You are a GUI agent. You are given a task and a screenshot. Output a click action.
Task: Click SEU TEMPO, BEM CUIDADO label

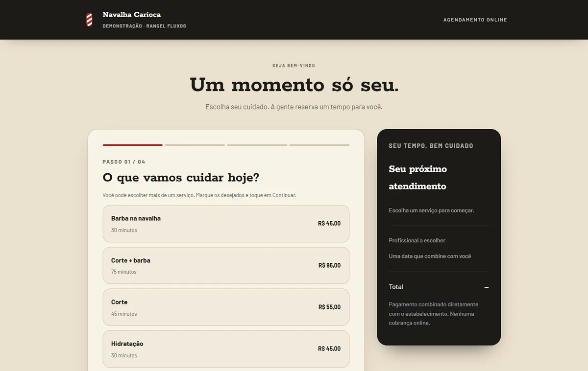[431, 146]
